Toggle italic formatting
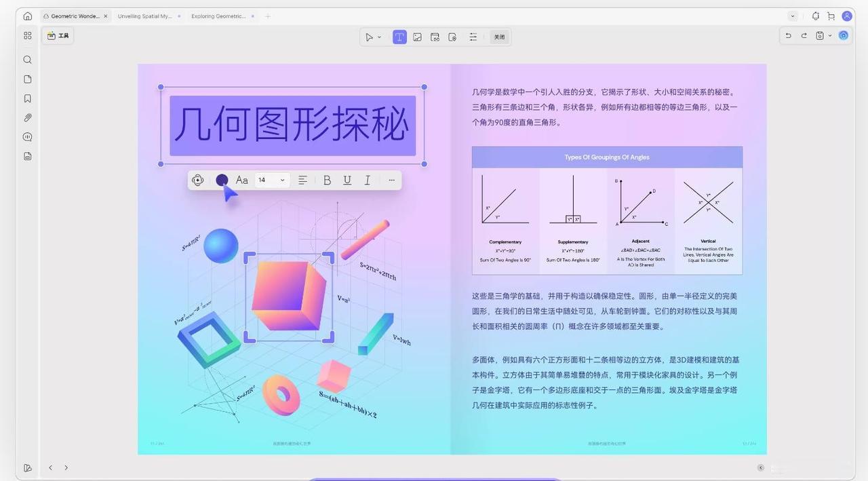Viewport: 868px width, 481px height. point(367,180)
